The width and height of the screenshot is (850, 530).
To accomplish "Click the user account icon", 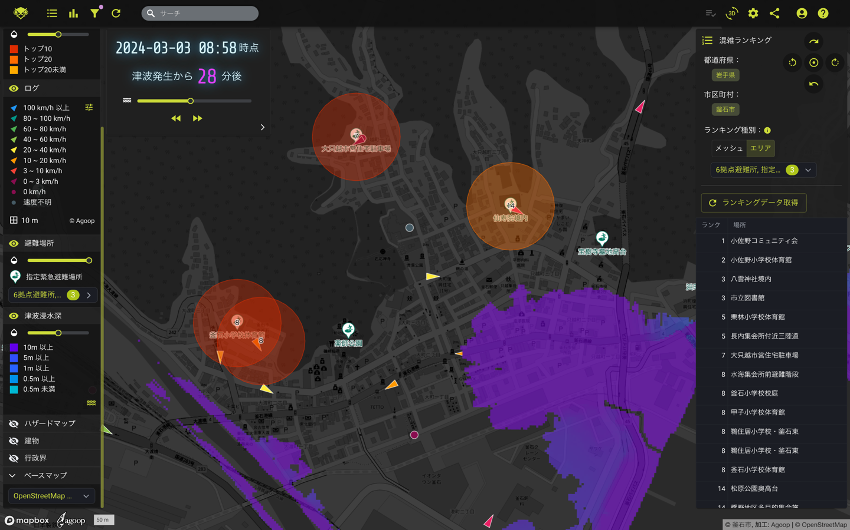I will 801,13.
